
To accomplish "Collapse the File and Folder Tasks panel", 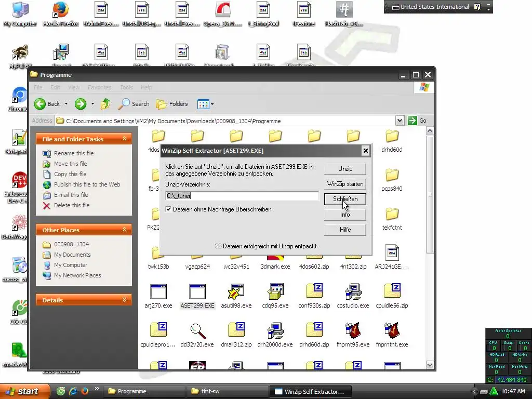I will click(125, 139).
